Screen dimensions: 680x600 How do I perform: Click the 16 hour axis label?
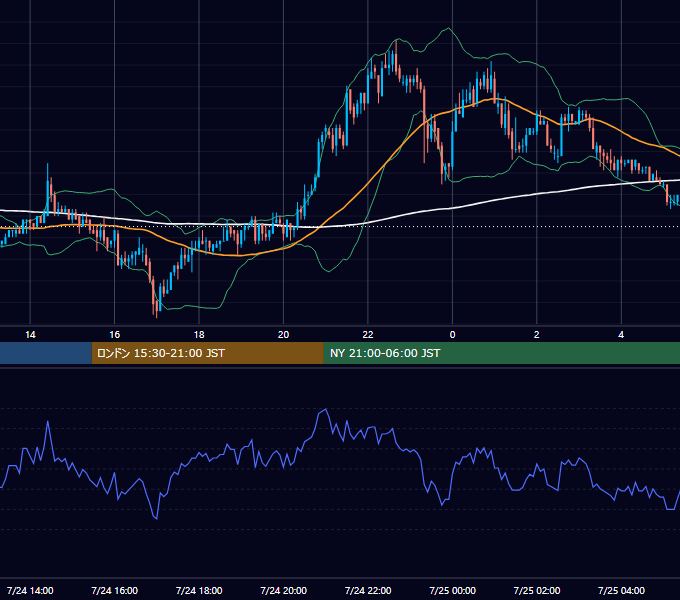point(114,335)
